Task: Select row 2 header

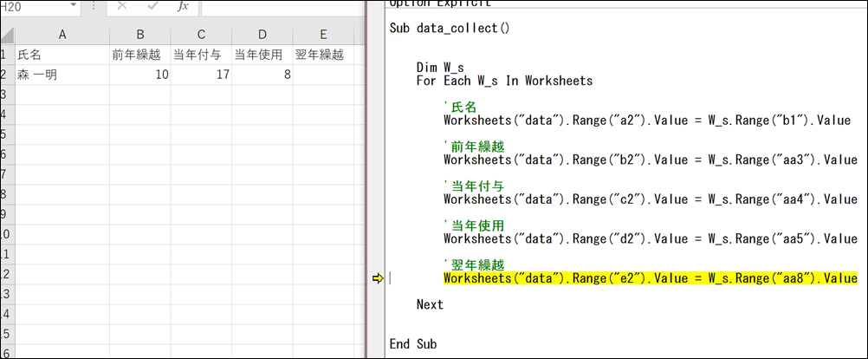Action: point(5,75)
